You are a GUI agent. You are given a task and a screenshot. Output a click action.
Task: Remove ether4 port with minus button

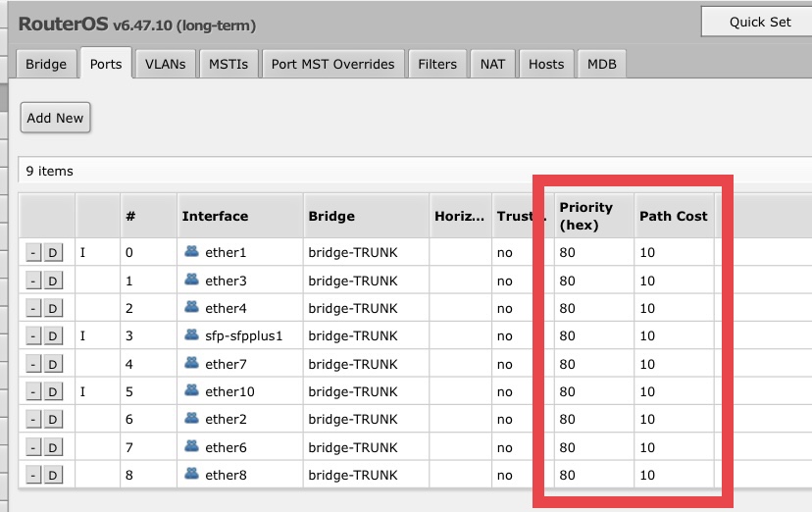click(x=33, y=309)
